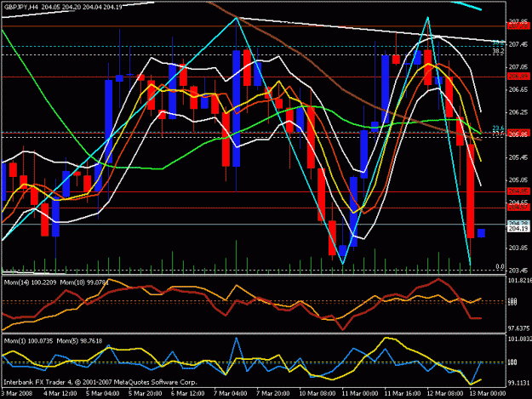Screen dimensions: 532x399
Task: Select the 203.45 price axis label
Action: [x=518, y=271]
